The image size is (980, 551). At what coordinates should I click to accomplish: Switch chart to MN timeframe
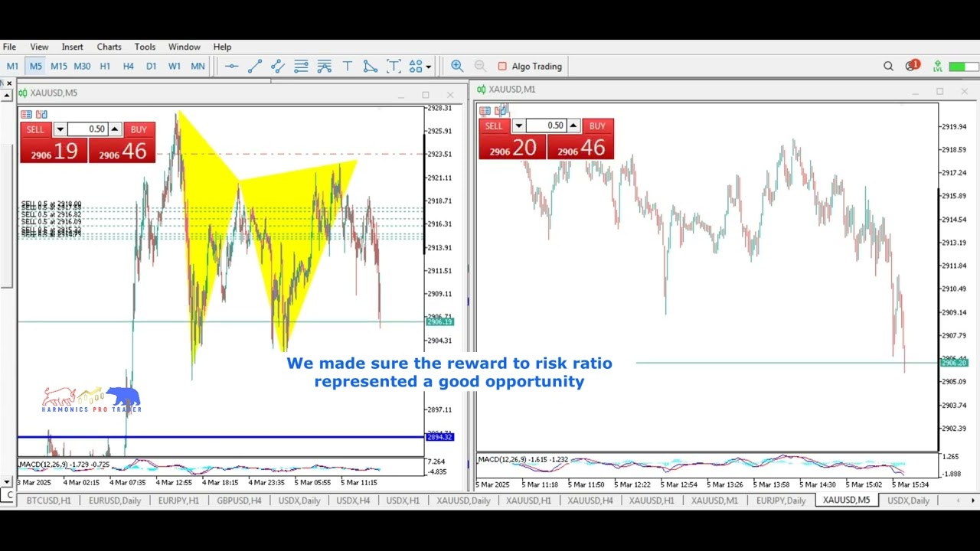tap(198, 67)
